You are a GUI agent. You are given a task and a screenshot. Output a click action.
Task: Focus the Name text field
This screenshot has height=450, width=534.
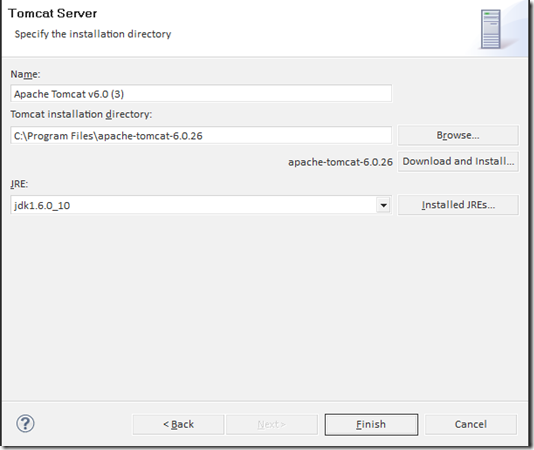(x=201, y=94)
